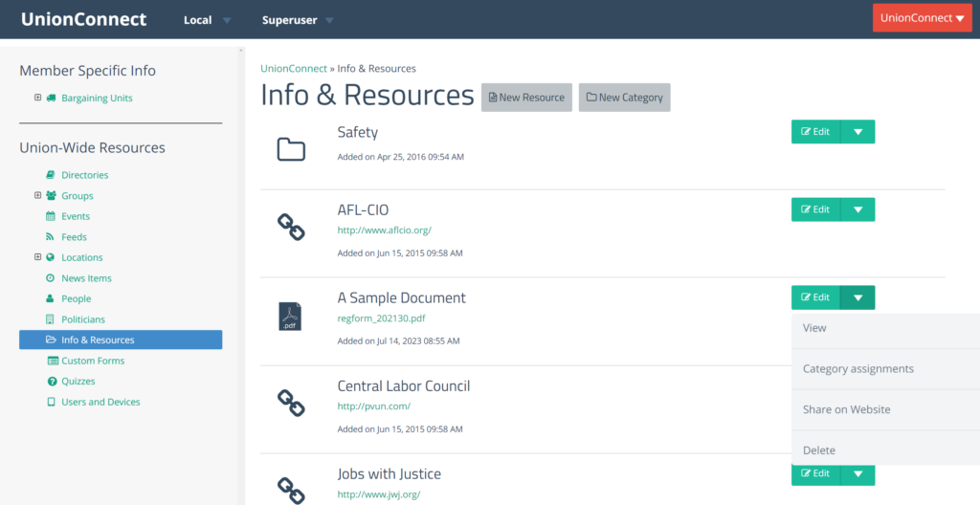Viewport: 980px width, 505px height.
Task: Open Users and Devices in the sidebar
Action: point(100,402)
